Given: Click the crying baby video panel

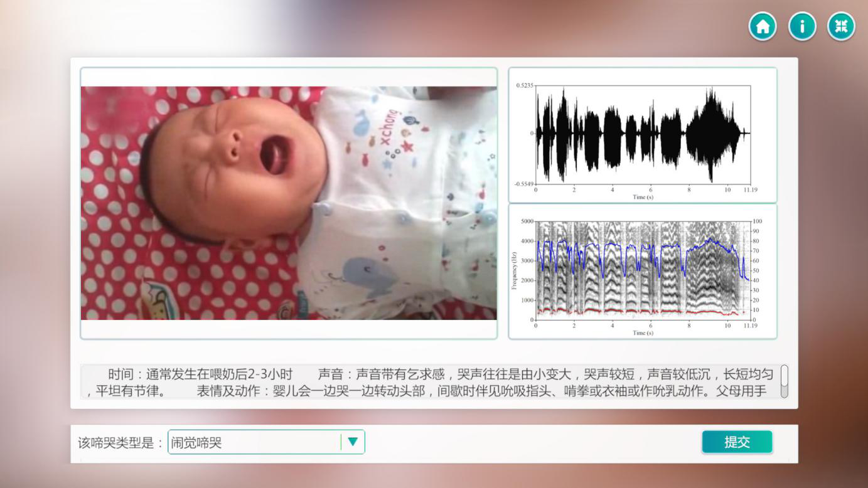Looking at the screenshot, I should (289, 203).
